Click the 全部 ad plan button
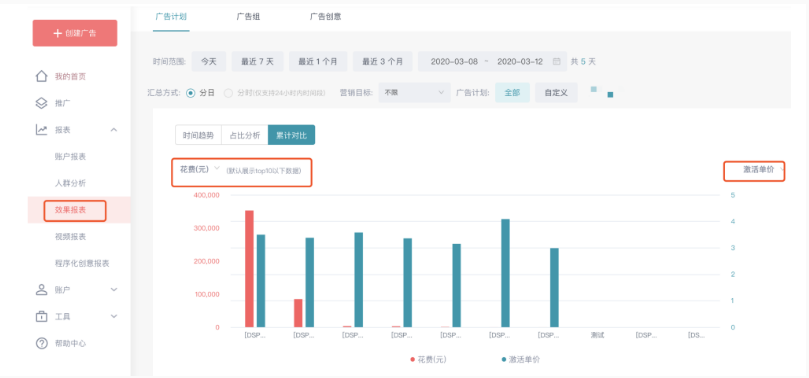809x378 pixels. tap(512, 93)
